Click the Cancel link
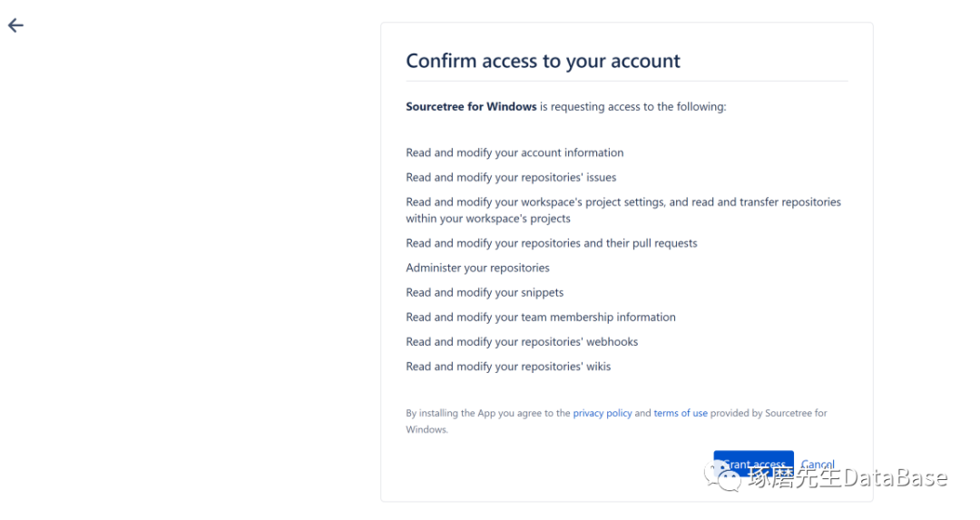Image resolution: width=980 pixels, height=520 pixels. click(x=818, y=464)
